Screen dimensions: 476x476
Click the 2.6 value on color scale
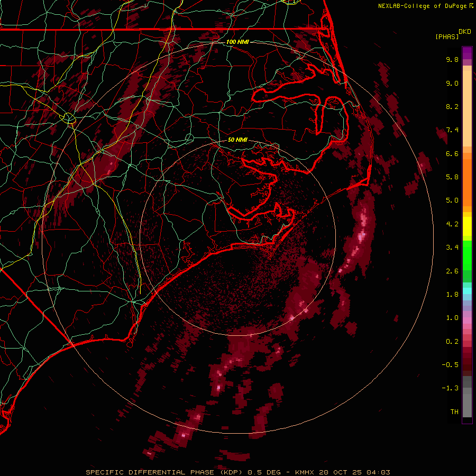pyautogui.click(x=452, y=271)
